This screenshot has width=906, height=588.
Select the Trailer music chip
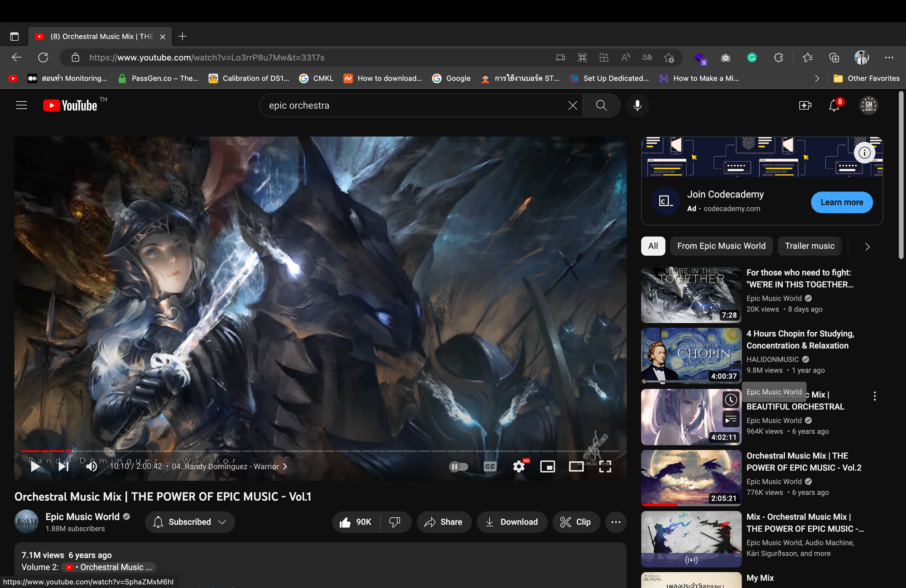pos(810,246)
